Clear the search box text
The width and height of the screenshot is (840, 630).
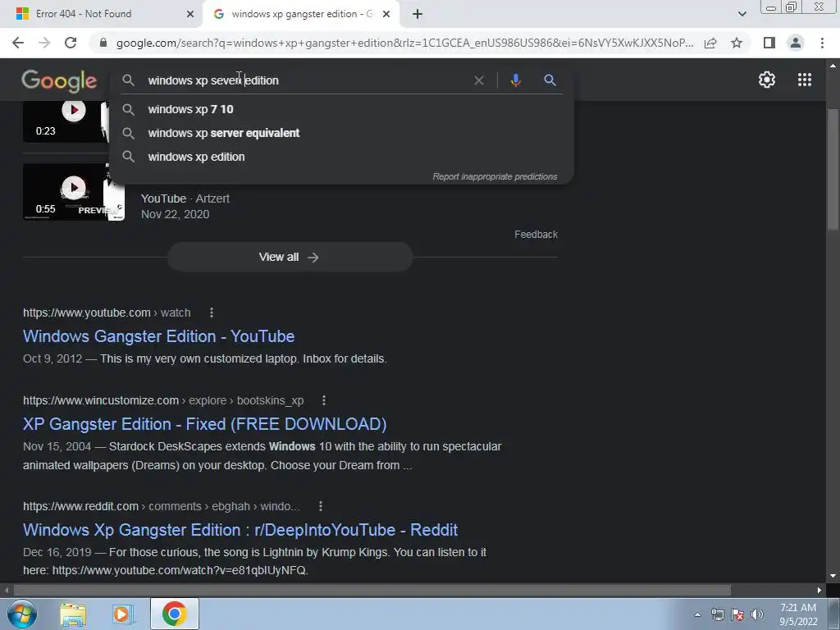[479, 80]
